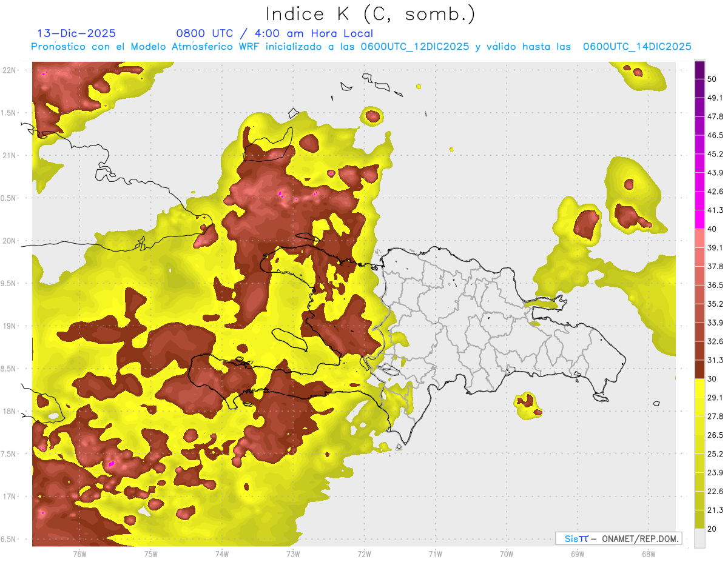
Task: Click colorbar value "26.5"
Action: (715, 435)
